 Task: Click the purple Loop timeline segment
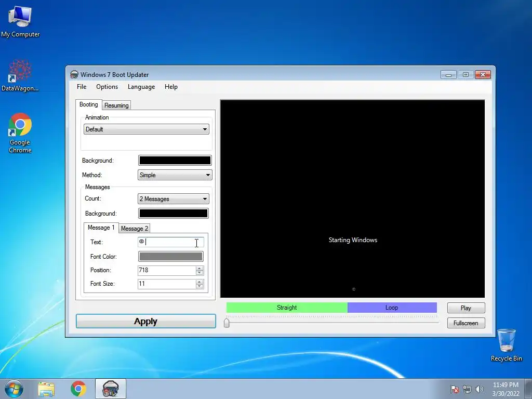tap(392, 308)
